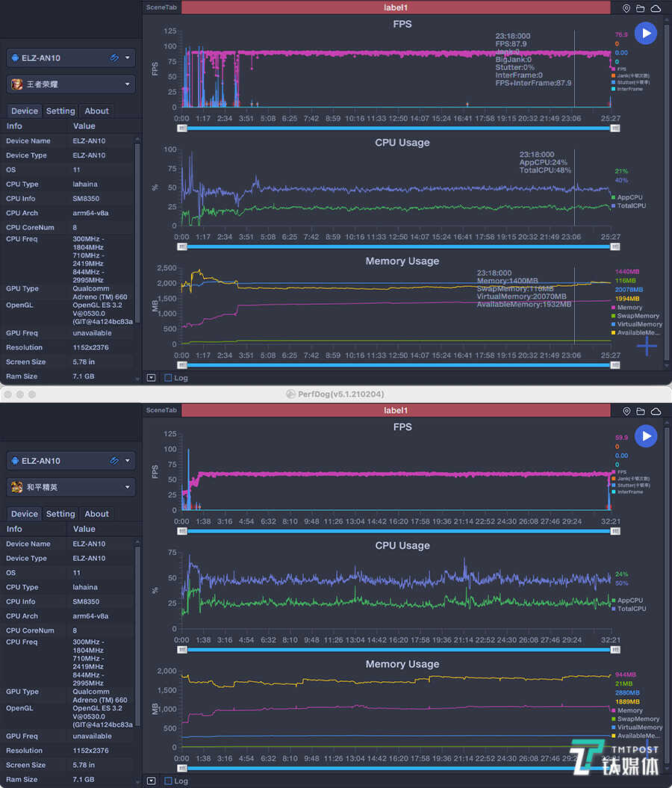The width and height of the screenshot is (672, 788).
Task: Click the Info column header in top window
Action: (x=14, y=126)
